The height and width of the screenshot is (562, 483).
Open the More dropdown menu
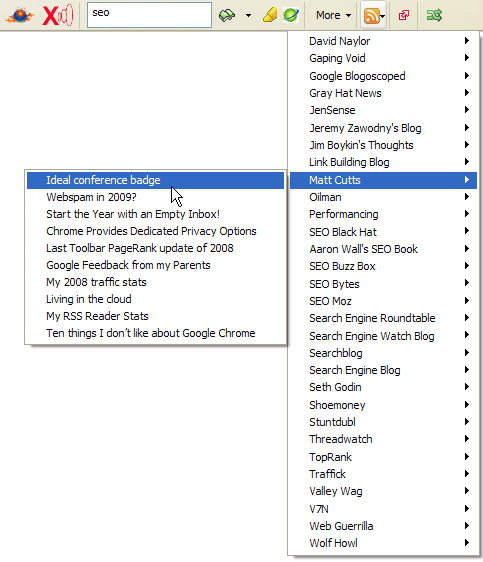point(333,15)
